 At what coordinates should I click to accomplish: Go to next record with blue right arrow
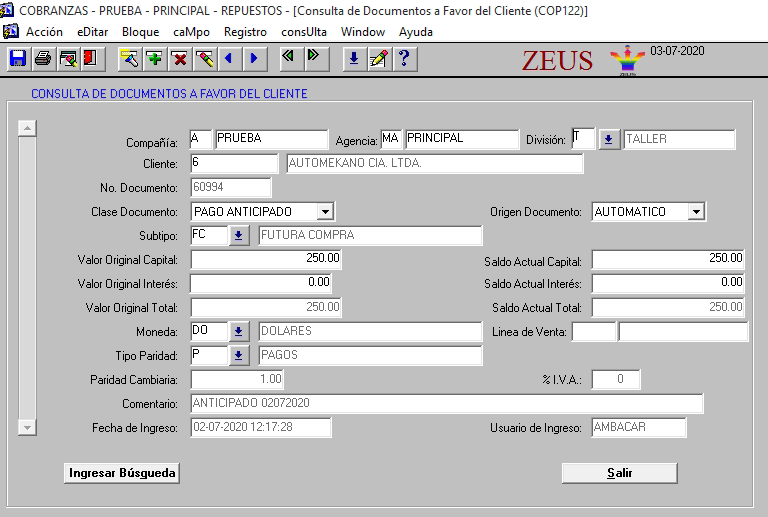253,59
